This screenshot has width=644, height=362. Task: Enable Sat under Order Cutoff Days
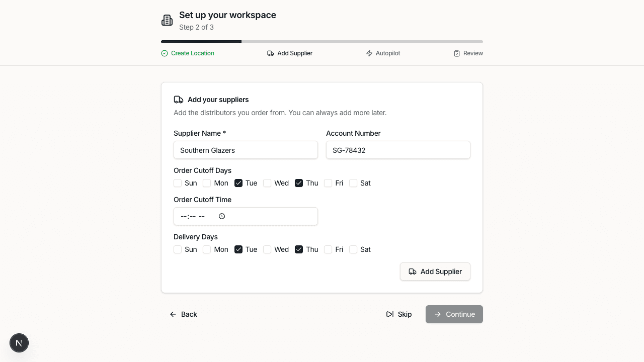353,183
